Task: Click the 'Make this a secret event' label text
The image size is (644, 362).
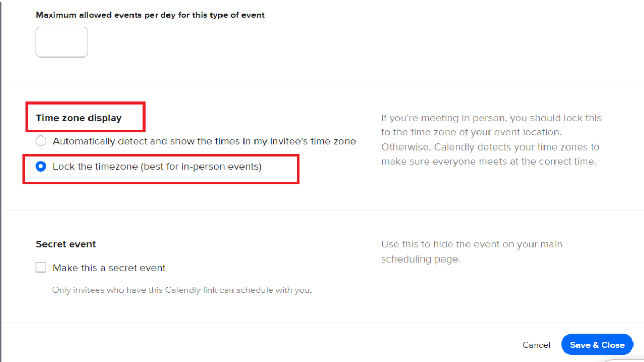Action: (x=109, y=268)
